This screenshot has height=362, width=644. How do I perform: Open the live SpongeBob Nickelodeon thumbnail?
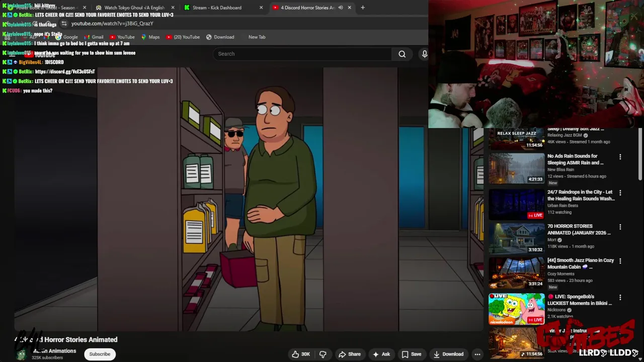point(516,309)
